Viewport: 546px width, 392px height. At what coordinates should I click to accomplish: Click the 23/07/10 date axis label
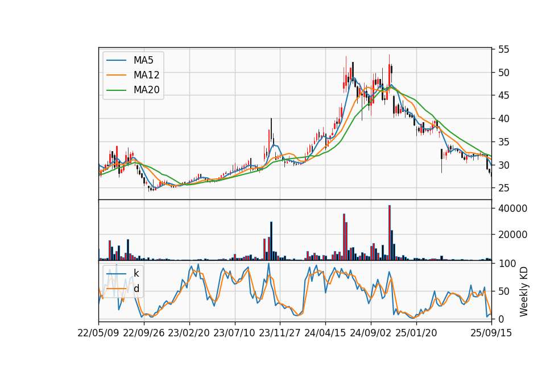(x=234, y=333)
